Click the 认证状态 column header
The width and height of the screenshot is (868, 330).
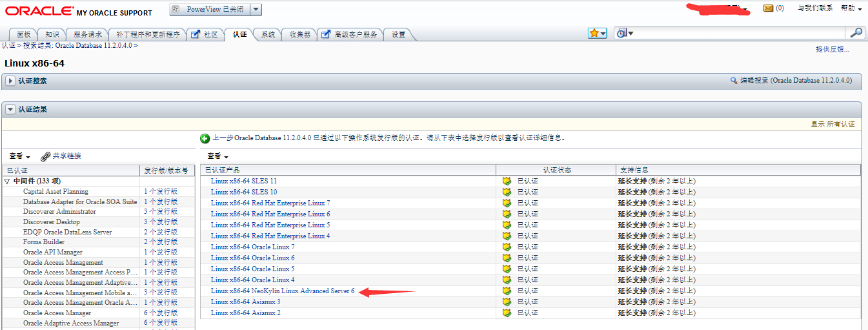556,170
